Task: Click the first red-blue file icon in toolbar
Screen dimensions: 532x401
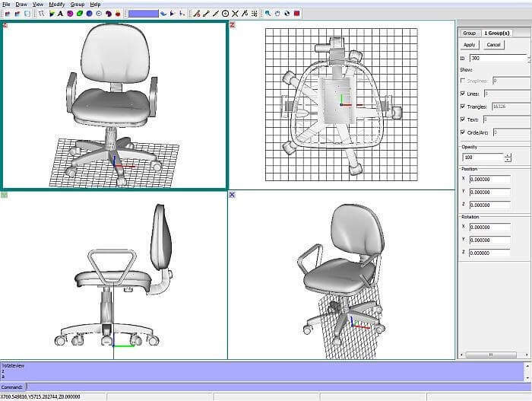Action: pyautogui.click(x=8, y=14)
